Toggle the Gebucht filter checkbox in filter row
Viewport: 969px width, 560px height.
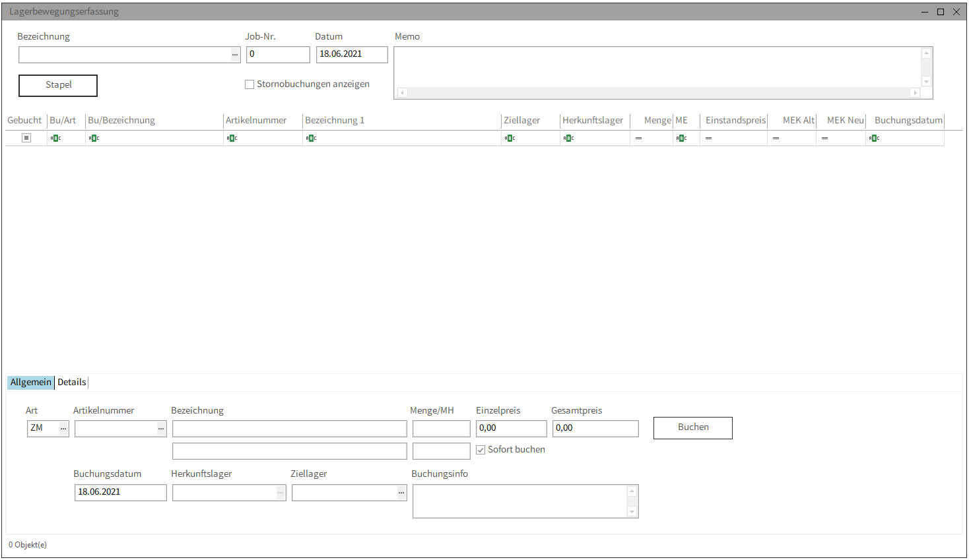(x=26, y=138)
